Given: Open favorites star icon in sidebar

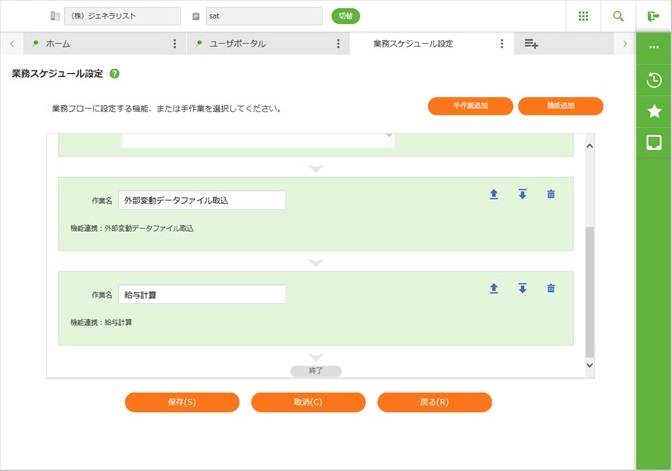Looking at the screenshot, I should tap(654, 111).
